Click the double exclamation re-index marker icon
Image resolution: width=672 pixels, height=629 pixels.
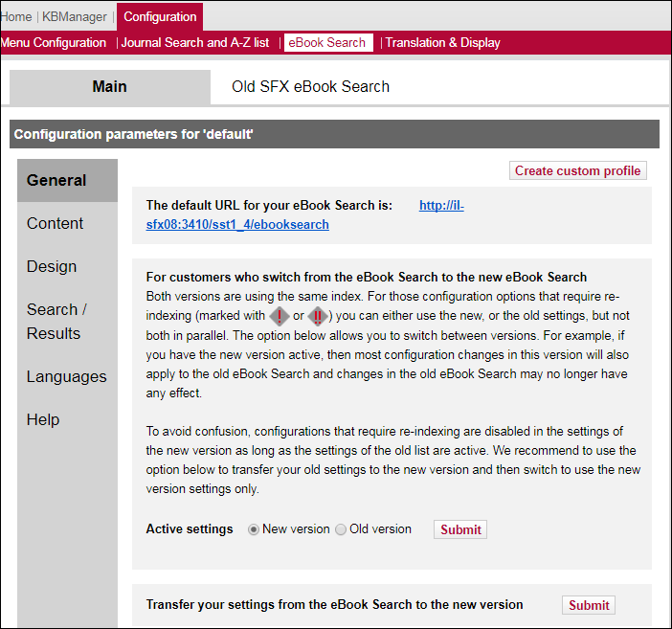[318, 317]
